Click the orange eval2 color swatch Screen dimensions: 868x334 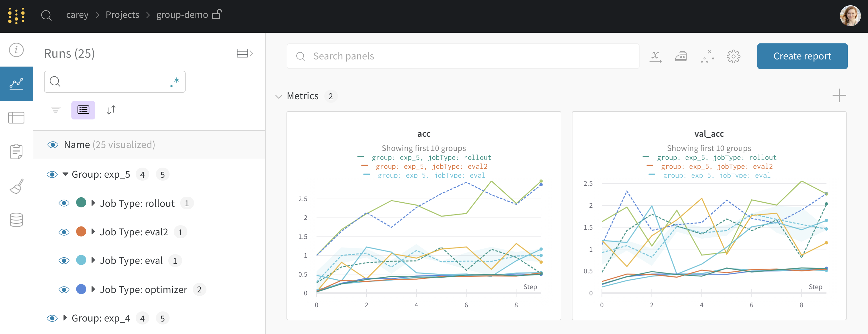81,232
